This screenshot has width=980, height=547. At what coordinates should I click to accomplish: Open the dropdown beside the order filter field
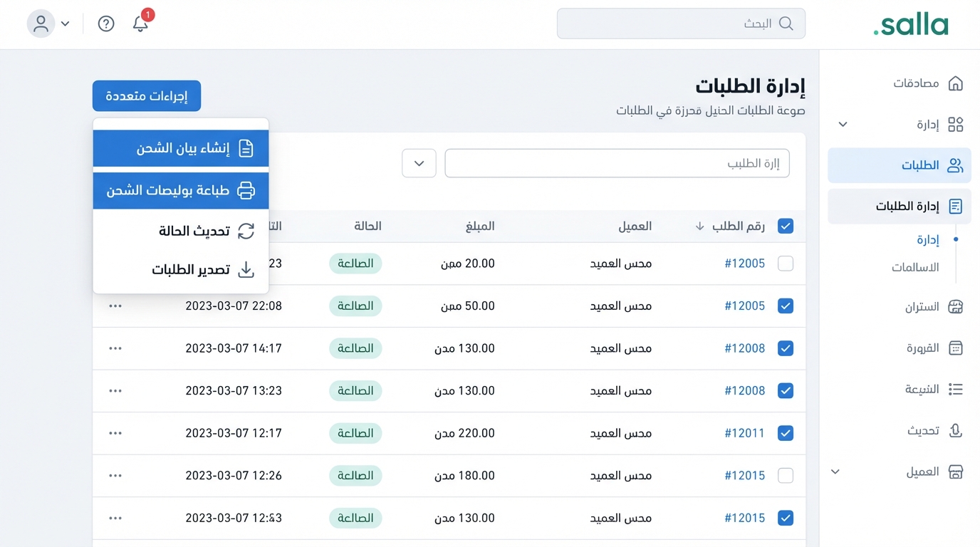(x=419, y=163)
